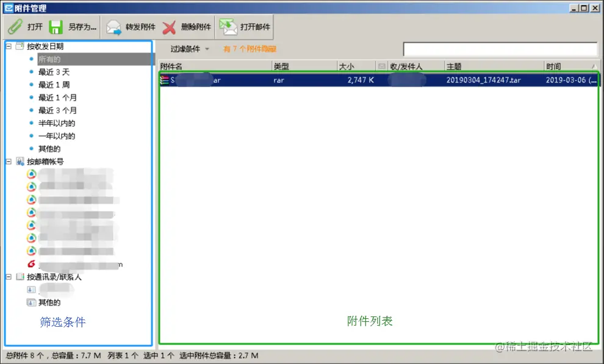Click the 打开邮件 toolbar label
604x364 pixels.
pos(255,27)
